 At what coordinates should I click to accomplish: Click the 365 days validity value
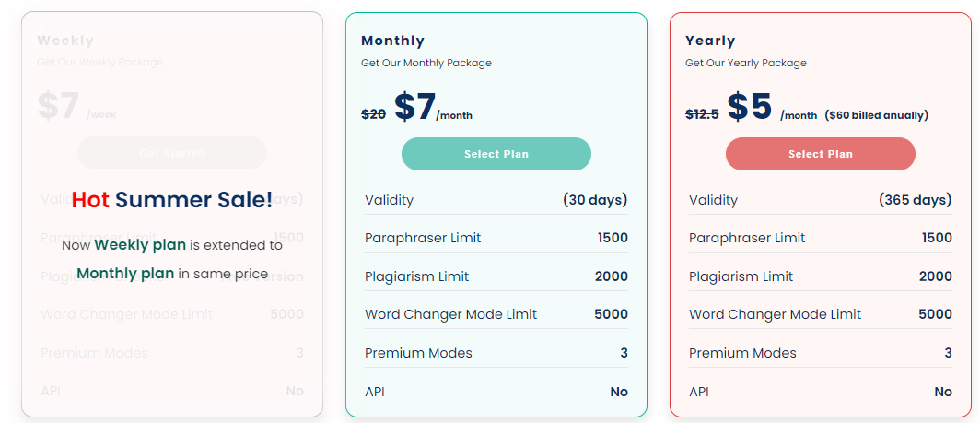(x=915, y=200)
